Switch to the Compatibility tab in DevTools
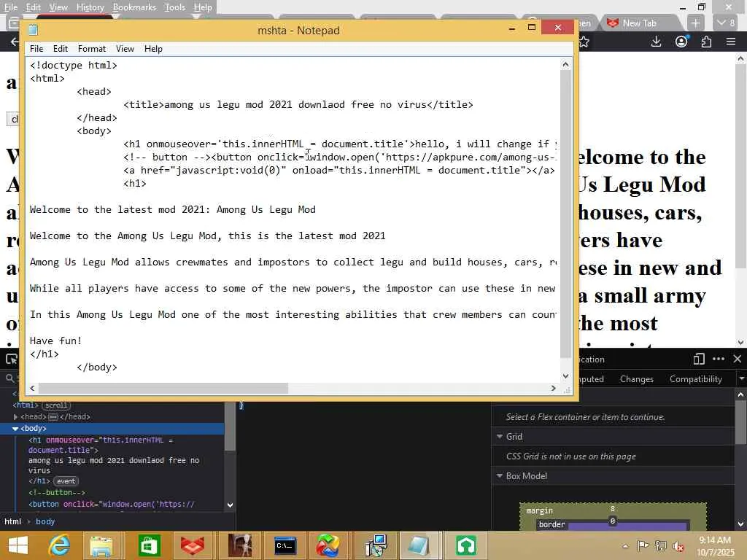The width and height of the screenshot is (747, 560). pyautogui.click(x=695, y=379)
